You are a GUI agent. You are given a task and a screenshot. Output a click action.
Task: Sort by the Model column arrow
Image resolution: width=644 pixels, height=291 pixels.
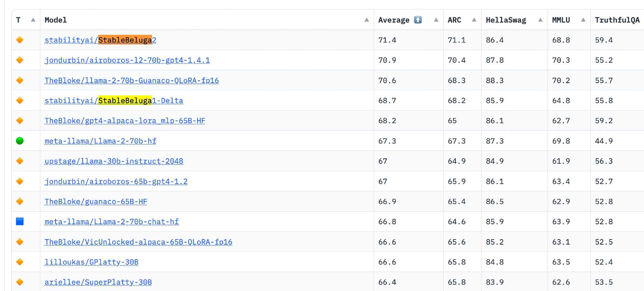coord(366,20)
